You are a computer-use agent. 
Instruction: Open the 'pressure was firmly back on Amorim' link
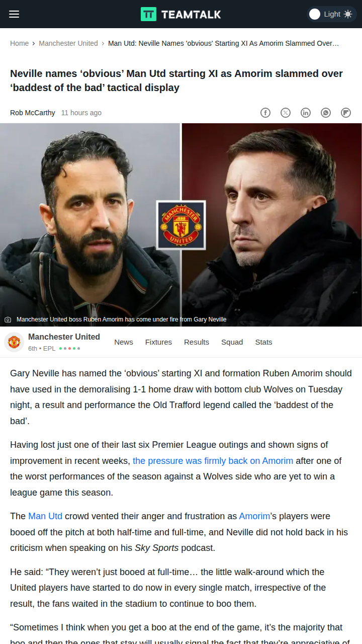click(x=213, y=461)
